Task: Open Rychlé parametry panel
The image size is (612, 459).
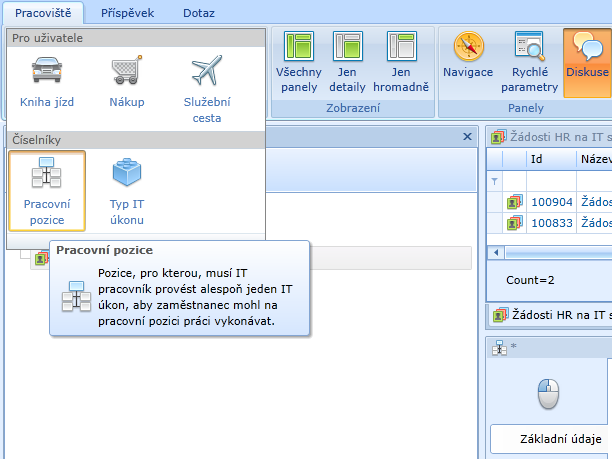Action: point(528,61)
